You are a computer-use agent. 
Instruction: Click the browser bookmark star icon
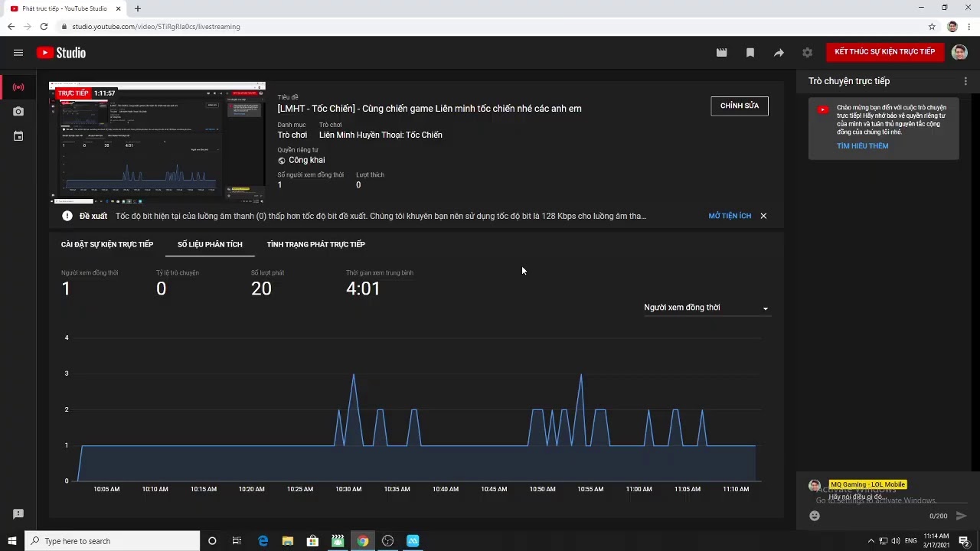pos(932,26)
